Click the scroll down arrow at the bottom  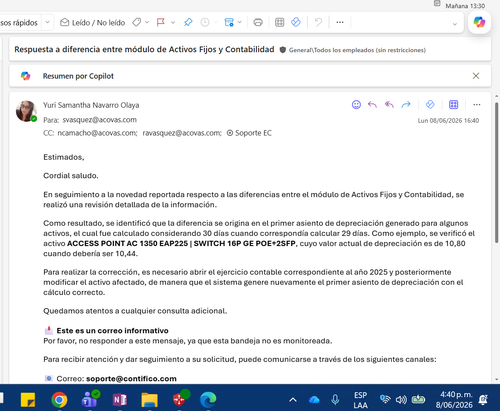pos(497,379)
